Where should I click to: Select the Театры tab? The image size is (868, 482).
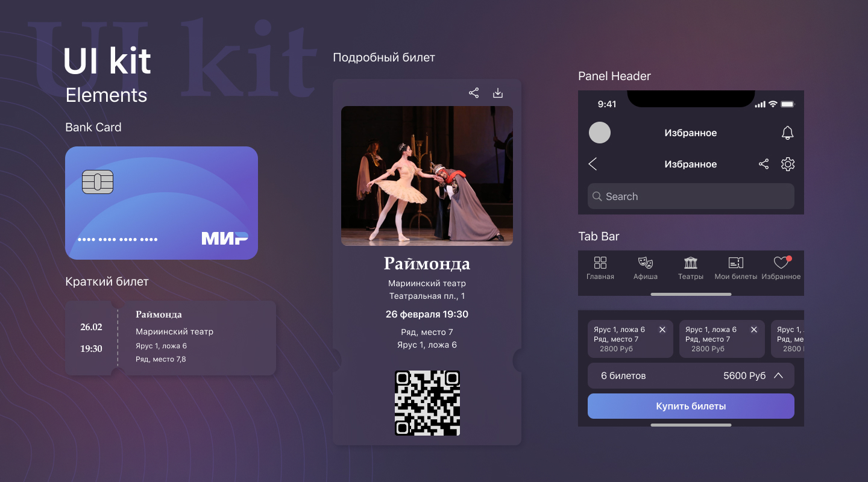click(x=691, y=268)
